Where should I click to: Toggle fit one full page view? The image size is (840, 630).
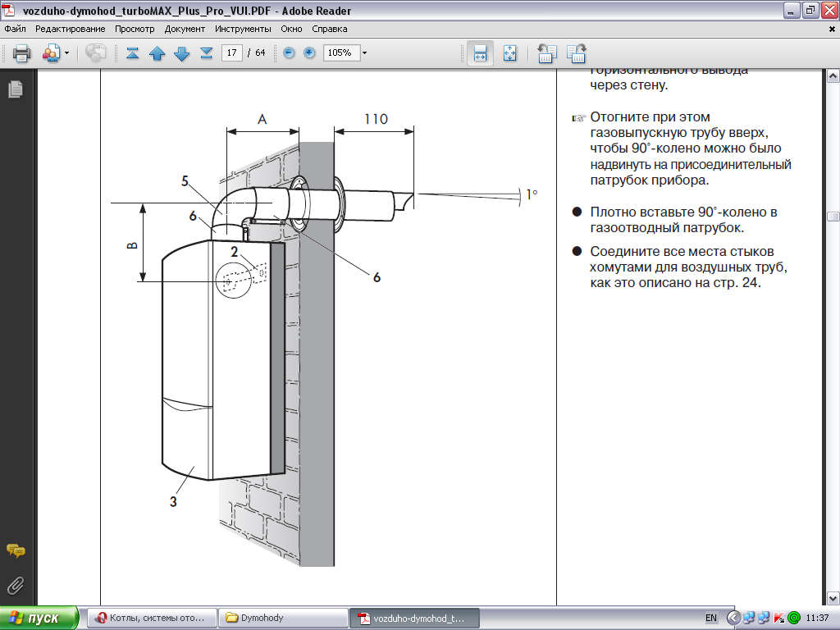pyautogui.click(x=509, y=53)
